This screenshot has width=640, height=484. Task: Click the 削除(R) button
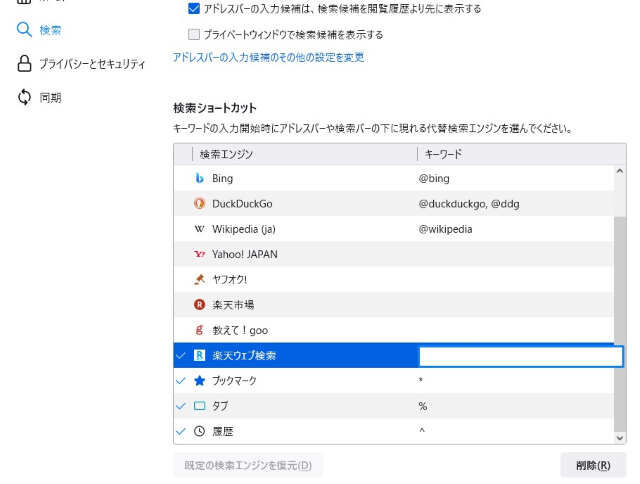(x=593, y=465)
